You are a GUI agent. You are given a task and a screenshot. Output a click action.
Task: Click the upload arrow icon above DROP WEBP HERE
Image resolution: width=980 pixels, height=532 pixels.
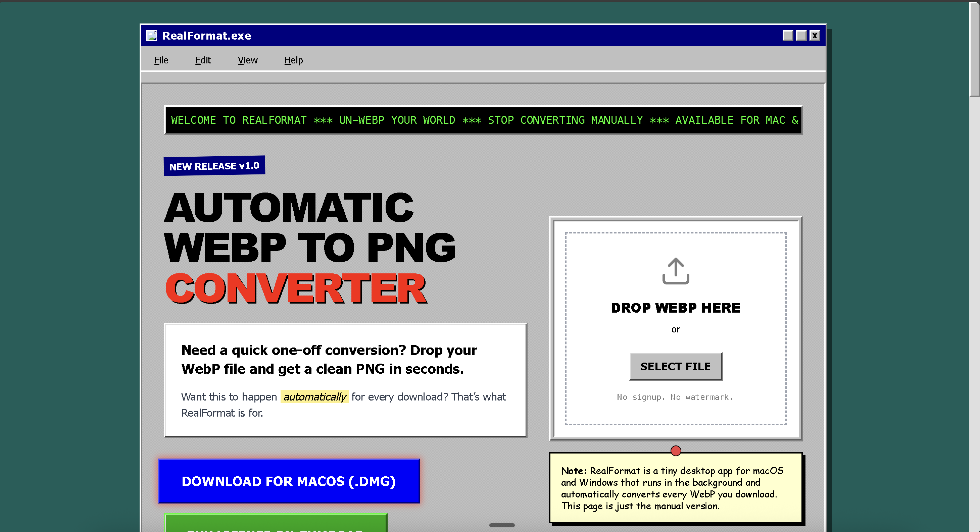675,271
